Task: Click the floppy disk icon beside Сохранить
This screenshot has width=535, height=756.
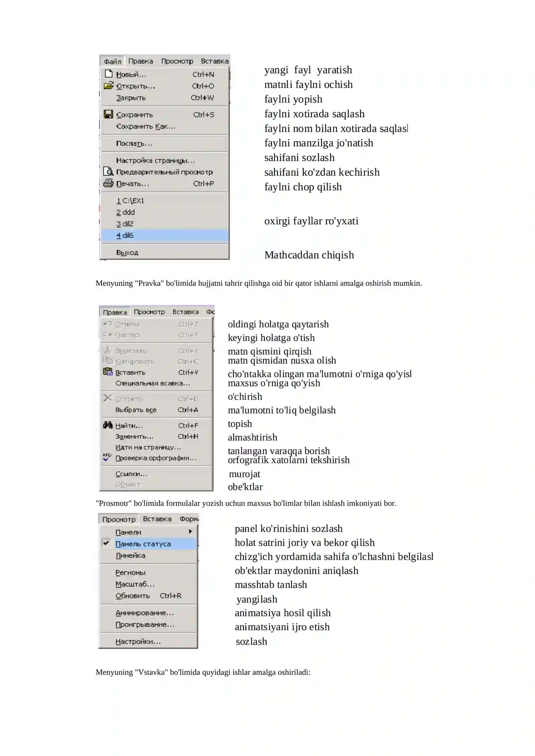Action: click(x=108, y=114)
